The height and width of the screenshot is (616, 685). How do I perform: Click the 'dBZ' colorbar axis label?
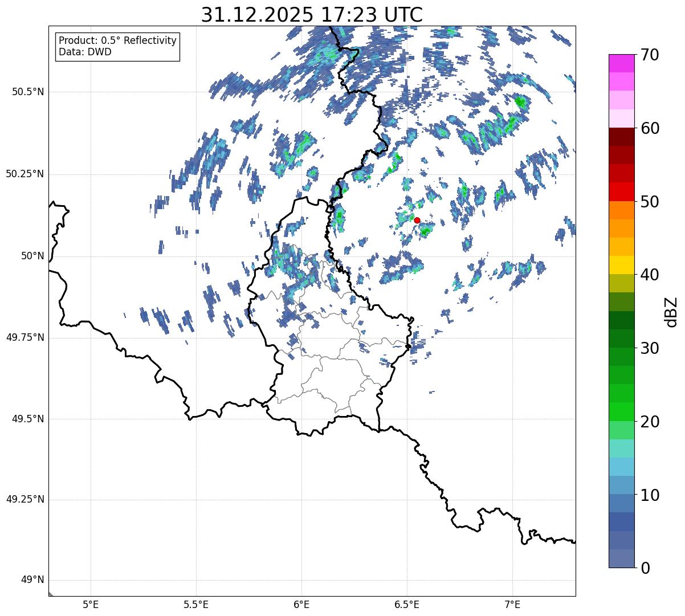coord(671,312)
